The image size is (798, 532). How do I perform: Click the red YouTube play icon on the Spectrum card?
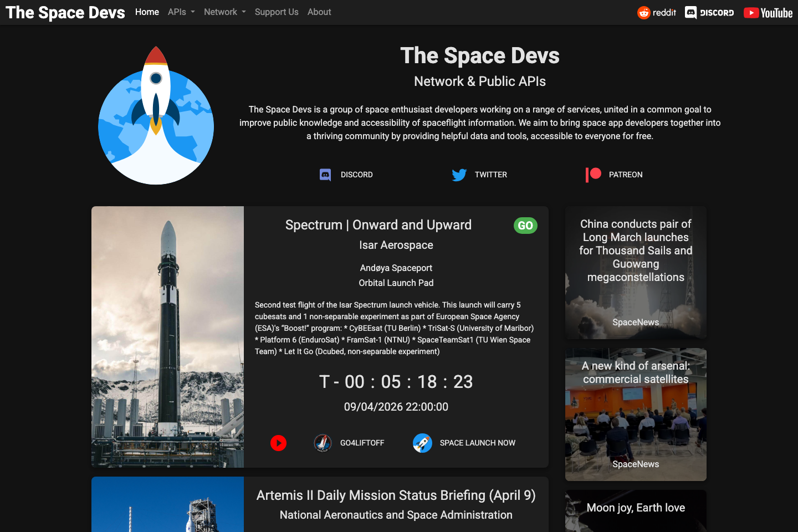278,443
